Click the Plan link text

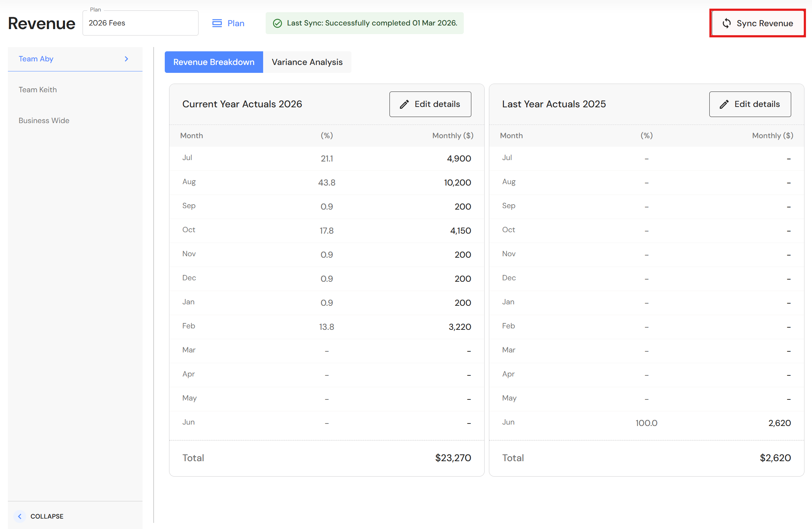point(236,23)
